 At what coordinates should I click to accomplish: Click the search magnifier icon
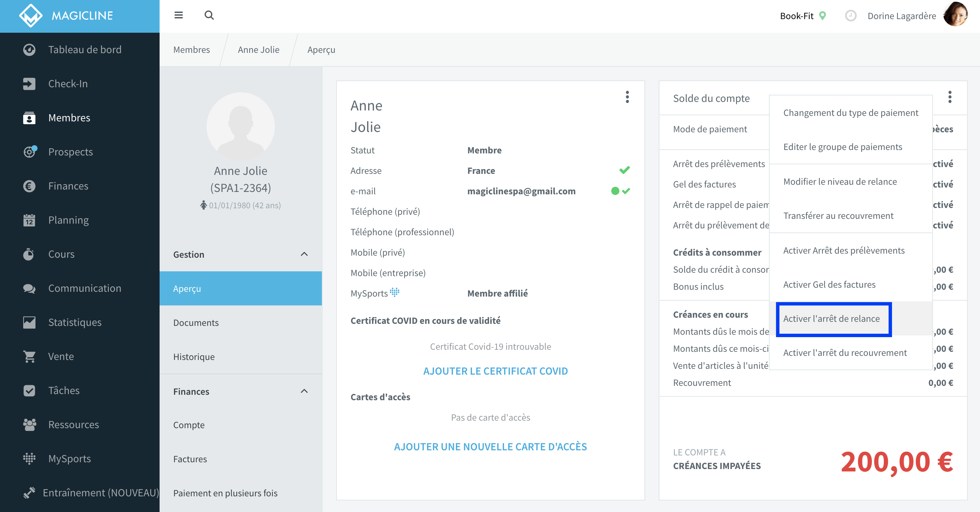coord(209,15)
